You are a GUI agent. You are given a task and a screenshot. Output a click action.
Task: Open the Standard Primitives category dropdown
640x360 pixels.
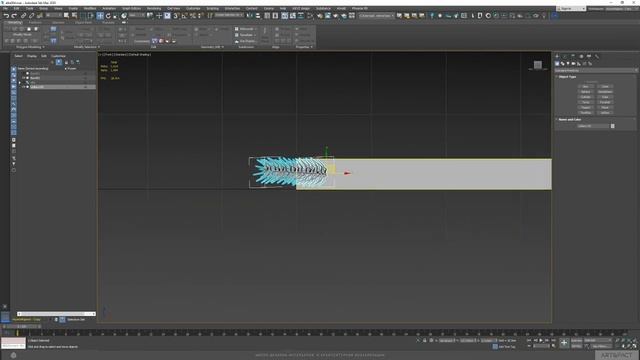tap(596, 70)
